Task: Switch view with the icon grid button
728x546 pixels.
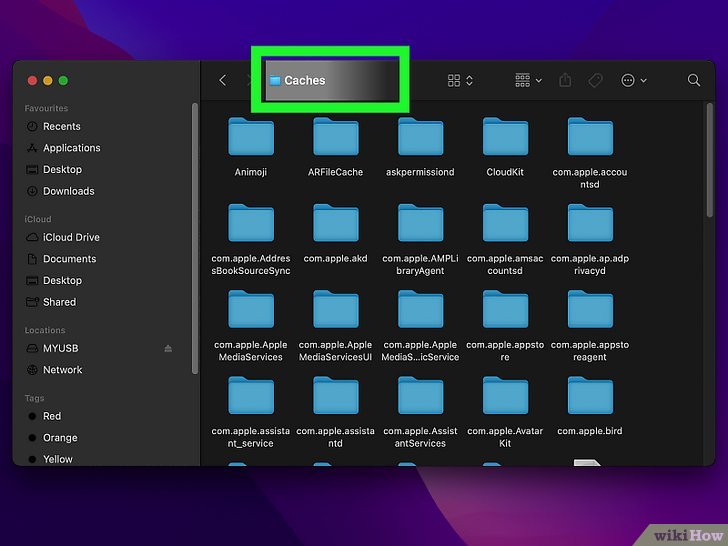Action: tap(460, 80)
